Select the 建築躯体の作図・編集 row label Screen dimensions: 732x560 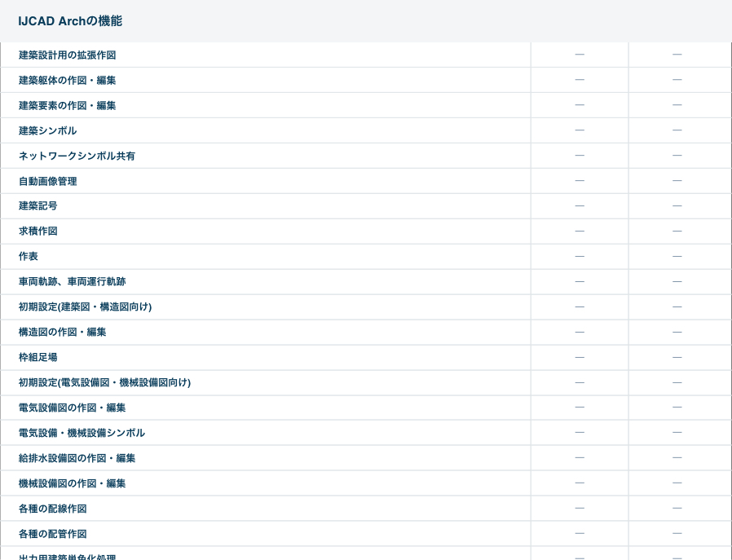coord(67,81)
